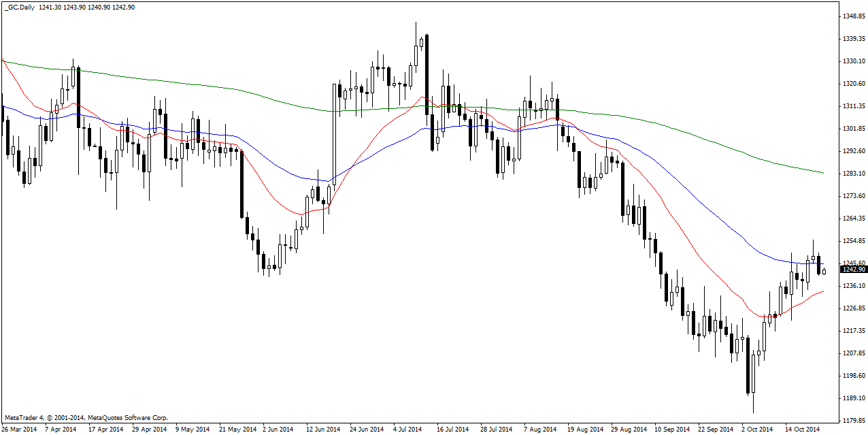Select the 26 Mar 2014 date label
The width and height of the screenshot is (868, 435).
(x=19, y=430)
